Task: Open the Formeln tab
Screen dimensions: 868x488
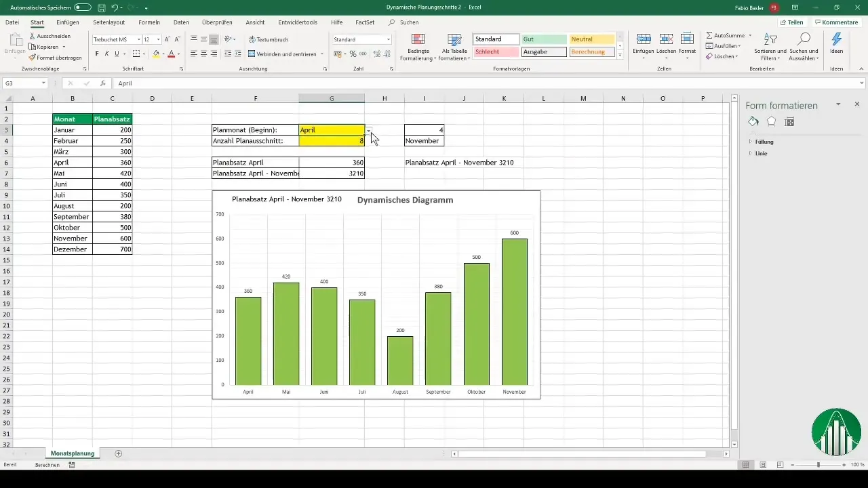Action: tap(149, 22)
